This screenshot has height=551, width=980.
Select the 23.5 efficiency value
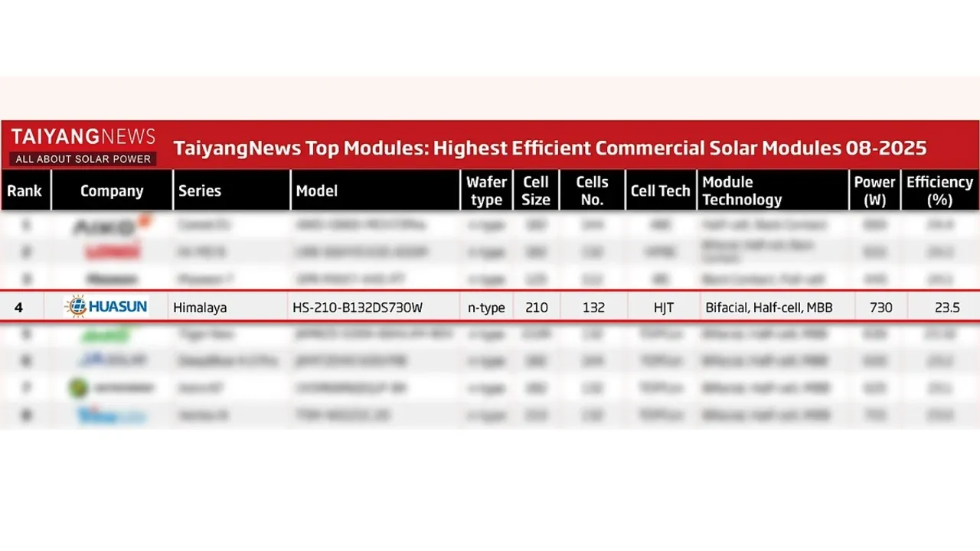coord(947,308)
